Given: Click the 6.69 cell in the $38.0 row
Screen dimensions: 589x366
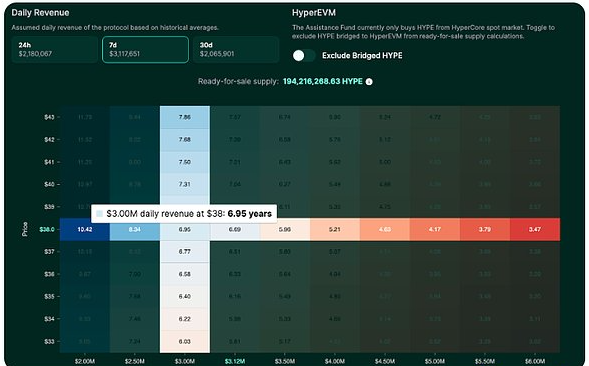Looking at the screenshot, I should pyautogui.click(x=235, y=229).
